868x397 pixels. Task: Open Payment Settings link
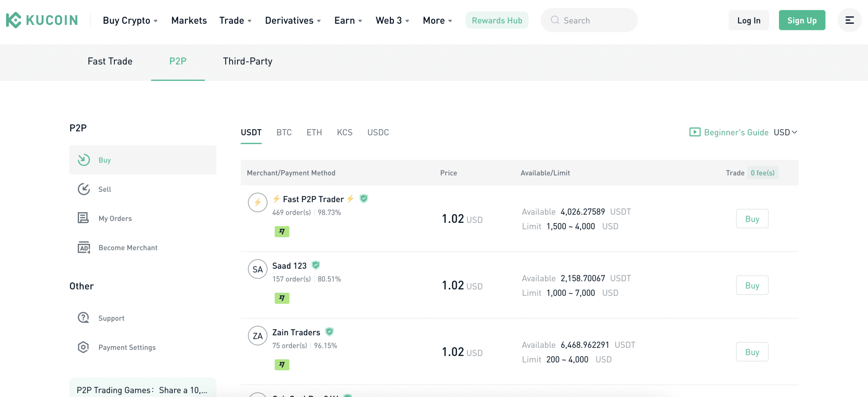(x=143, y=347)
